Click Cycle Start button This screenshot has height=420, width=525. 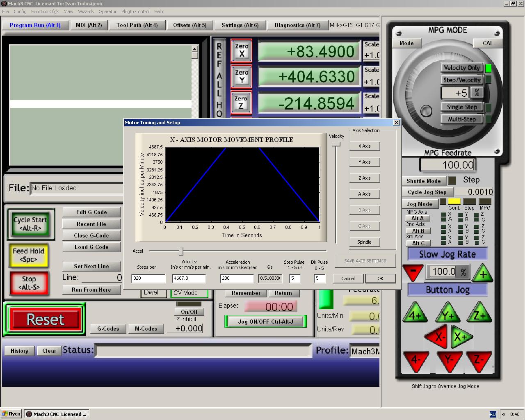30,224
